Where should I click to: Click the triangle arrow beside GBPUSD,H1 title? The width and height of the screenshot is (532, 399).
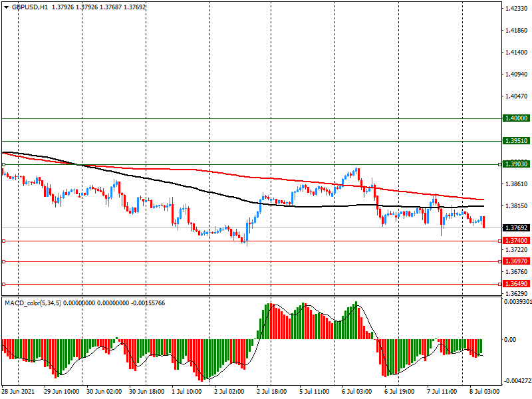[x=5, y=6]
